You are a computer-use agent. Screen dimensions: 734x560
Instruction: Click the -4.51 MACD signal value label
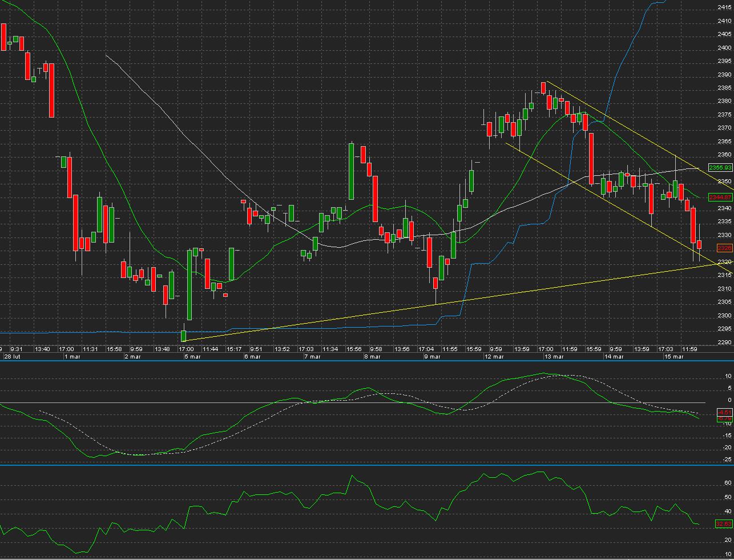[724, 412]
